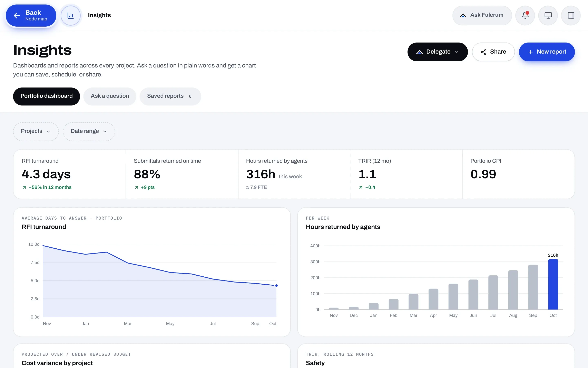Create a New report
This screenshot has width=588, height=368.
547,52
